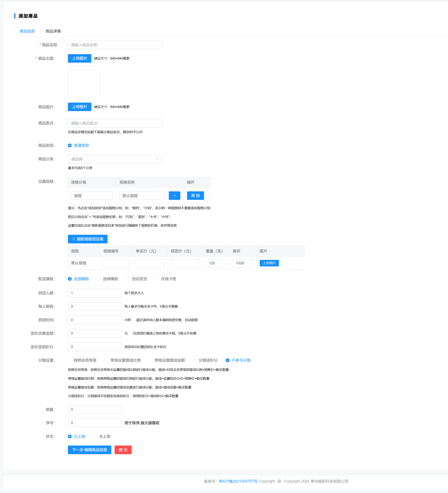Click 上传图片 button for 商品主图
Image resolution: width=448 pixels, height=493 pixels.
(x=79, y=58)
